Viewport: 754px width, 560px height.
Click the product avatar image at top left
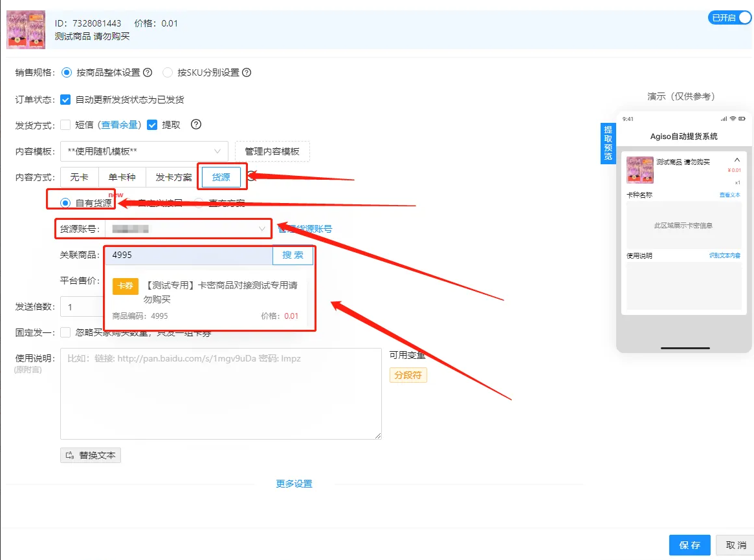tap(26, 29)
